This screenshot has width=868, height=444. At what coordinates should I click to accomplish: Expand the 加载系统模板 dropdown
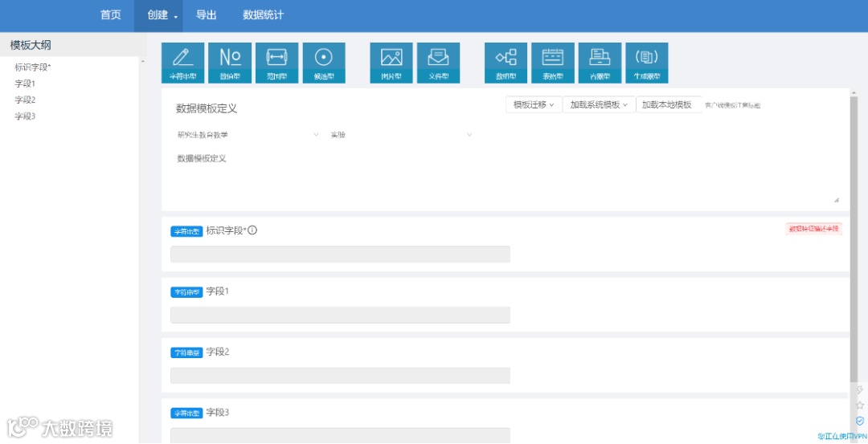click(x=599, y=104)
